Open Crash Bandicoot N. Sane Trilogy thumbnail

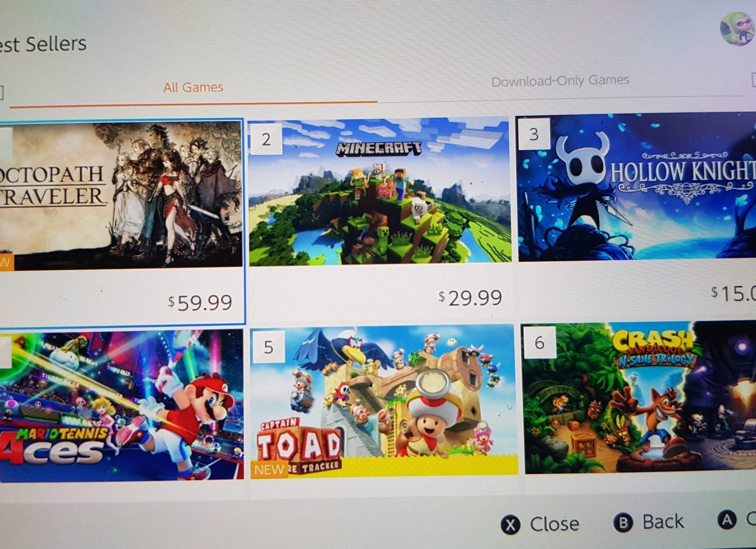(x=639, y=397)
